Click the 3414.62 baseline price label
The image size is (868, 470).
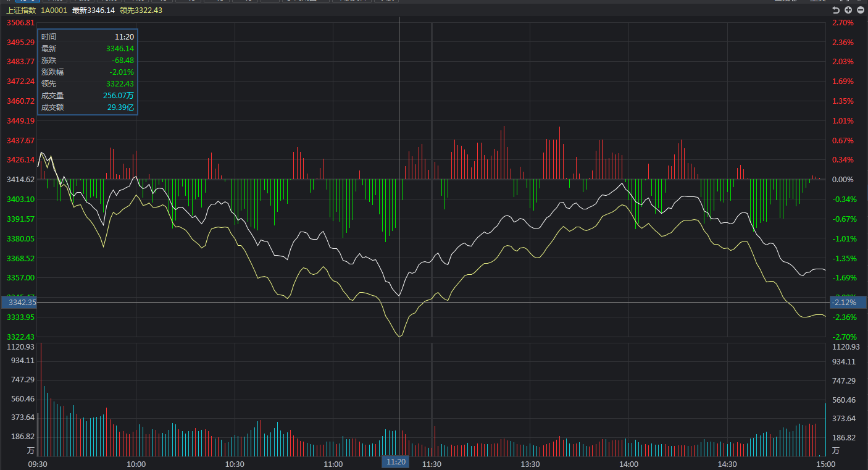click(20, 180)
